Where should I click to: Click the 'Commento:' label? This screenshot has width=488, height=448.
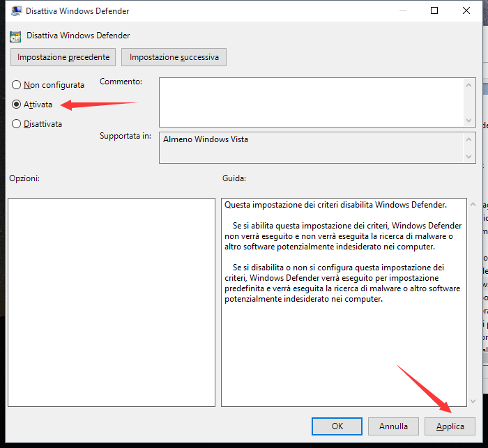click(x=121, y=82)
